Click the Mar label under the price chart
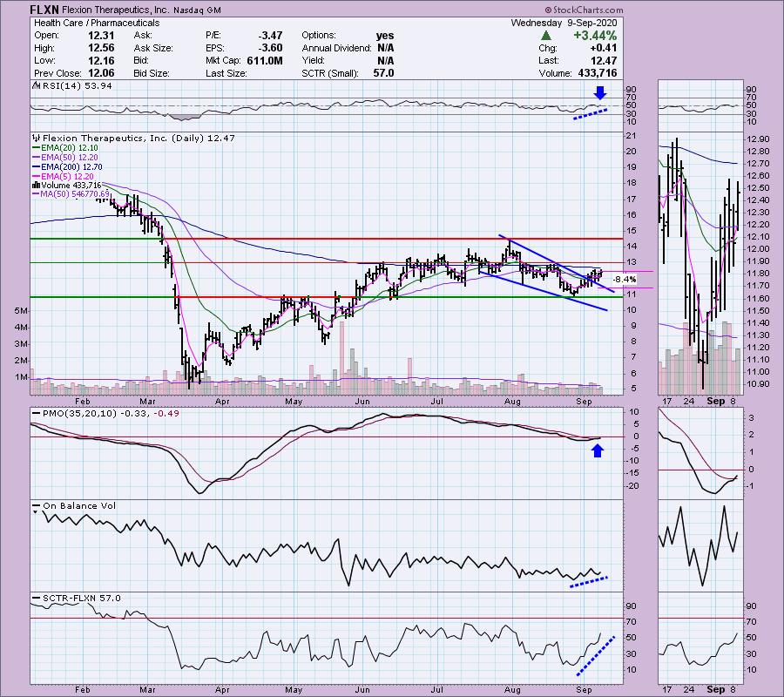 [147, 402]
